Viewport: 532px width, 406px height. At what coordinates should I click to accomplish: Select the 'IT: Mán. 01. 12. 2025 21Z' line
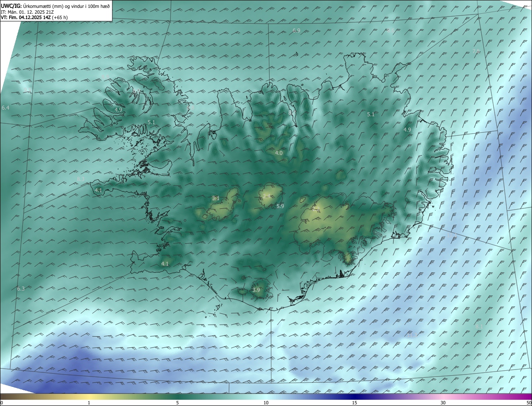[27, 12]
